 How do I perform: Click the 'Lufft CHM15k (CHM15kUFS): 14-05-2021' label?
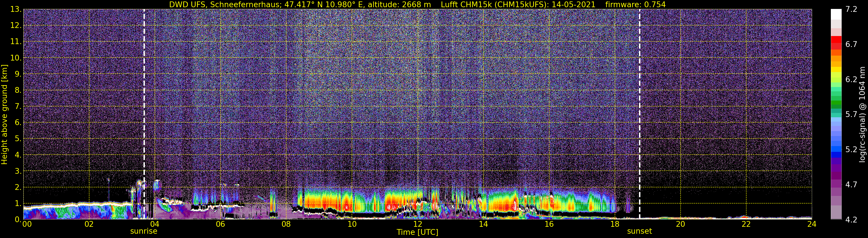(518, 5)
